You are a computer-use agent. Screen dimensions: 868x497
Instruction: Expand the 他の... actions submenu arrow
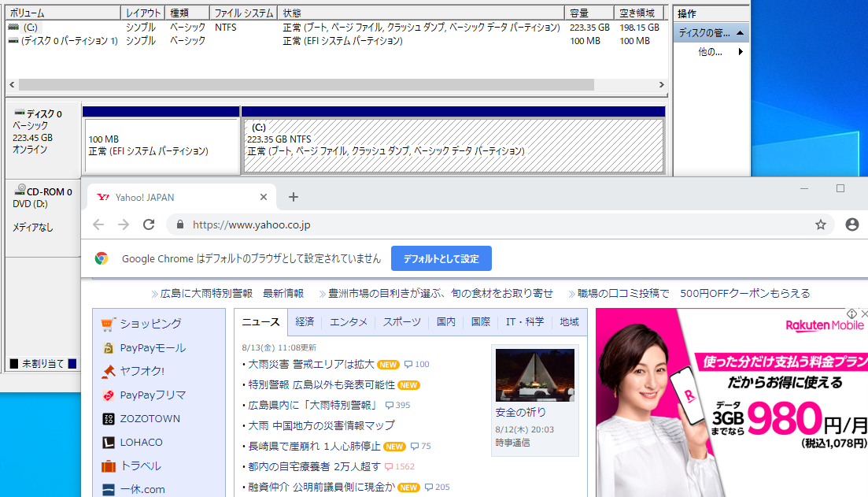pyautogui.click(x=741, y=51)
